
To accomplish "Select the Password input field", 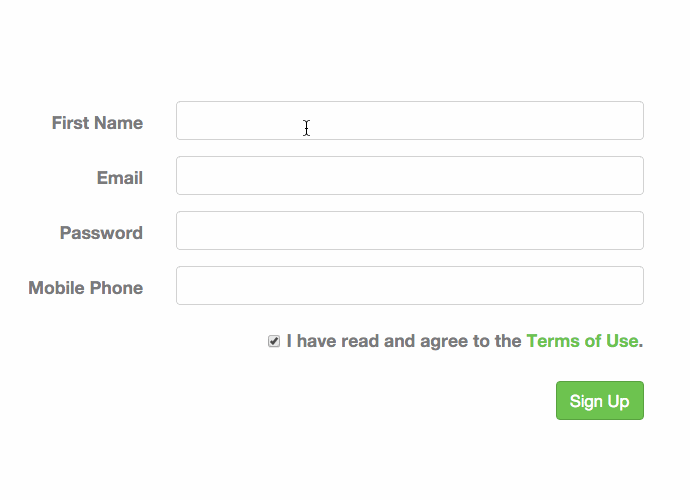I will (409, 231).
